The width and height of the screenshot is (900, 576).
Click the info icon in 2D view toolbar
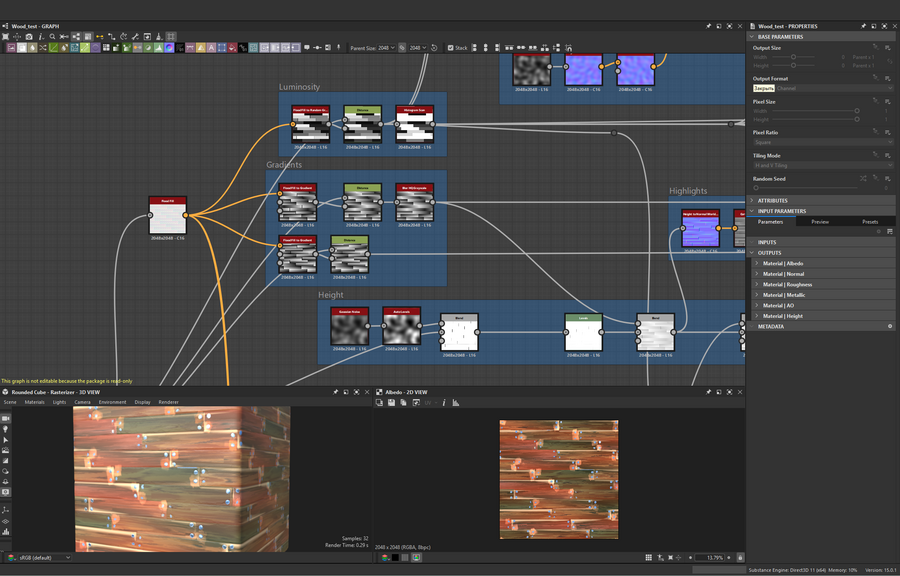[444, 403]
